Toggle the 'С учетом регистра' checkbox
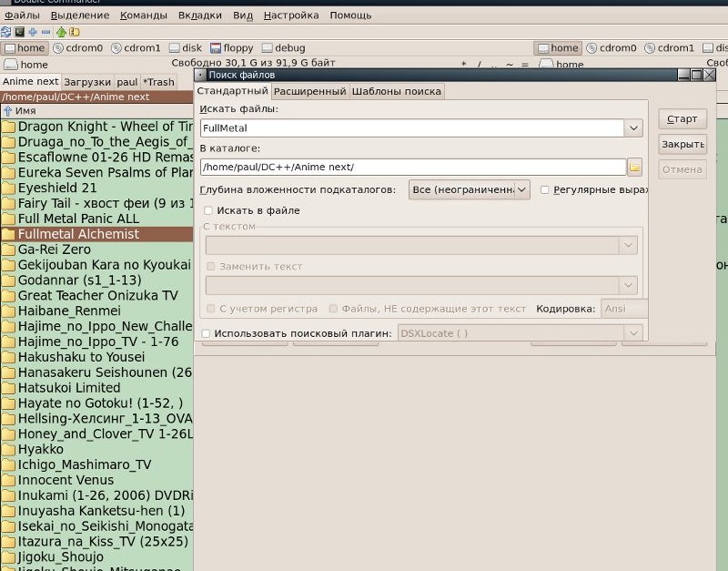 210,309
